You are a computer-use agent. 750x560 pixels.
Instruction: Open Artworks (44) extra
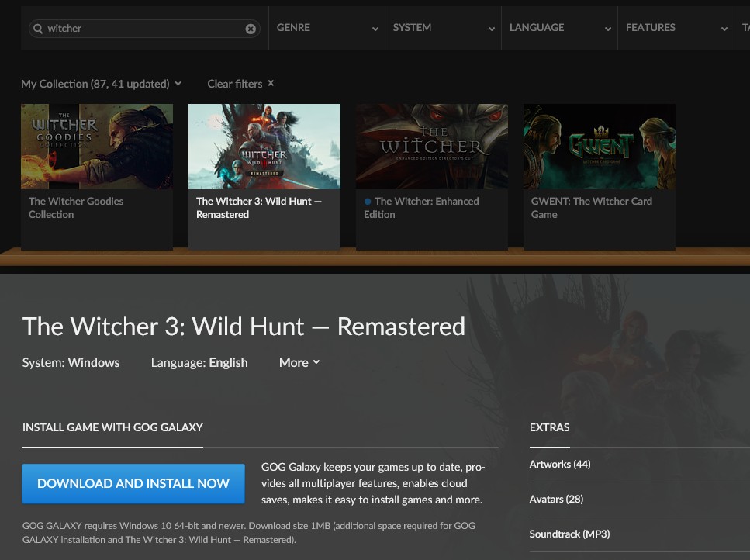560,465
